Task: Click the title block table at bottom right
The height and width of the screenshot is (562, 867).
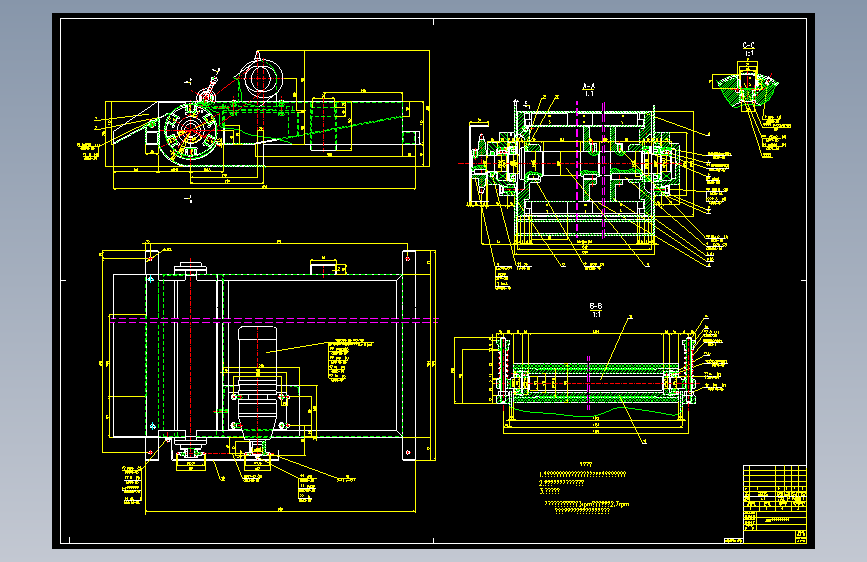Action: pyautogui.click(x=774, y=504)
